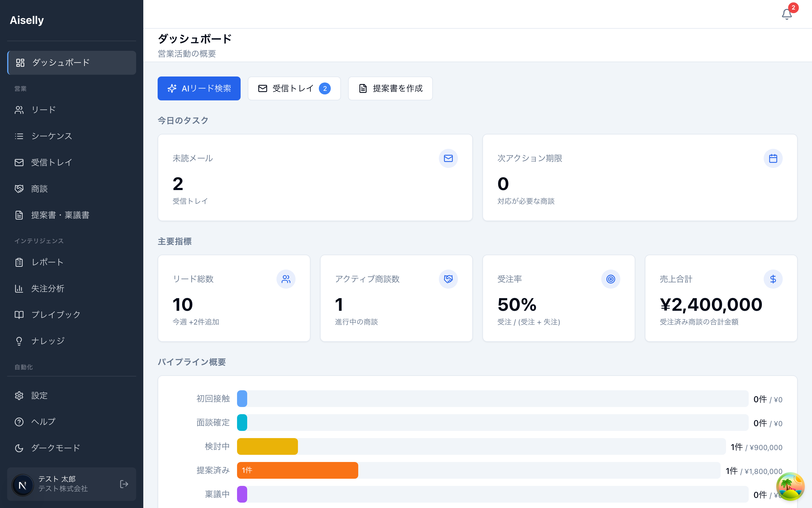812x508 pixels.
Task: Click the 受信トレイ envelope icon in sidebar
Action: tap(19, 163)
